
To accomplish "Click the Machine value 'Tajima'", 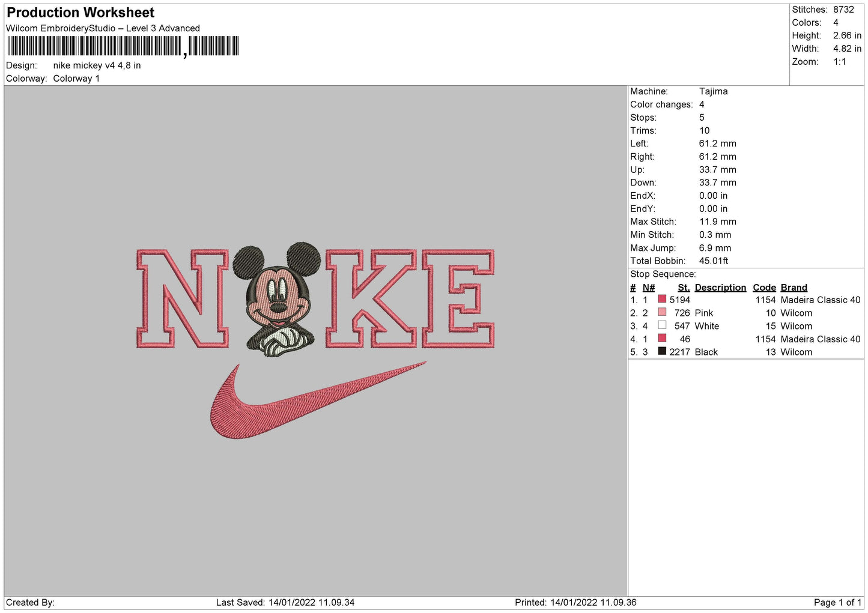I will point(713,91).
